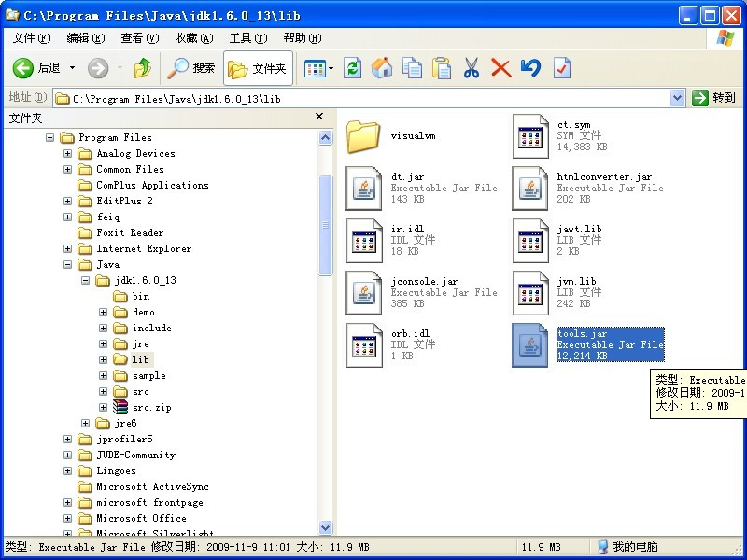Select Microsoft Office folder in tree
This screenshot has height=560, width=747.
[141, 518]
